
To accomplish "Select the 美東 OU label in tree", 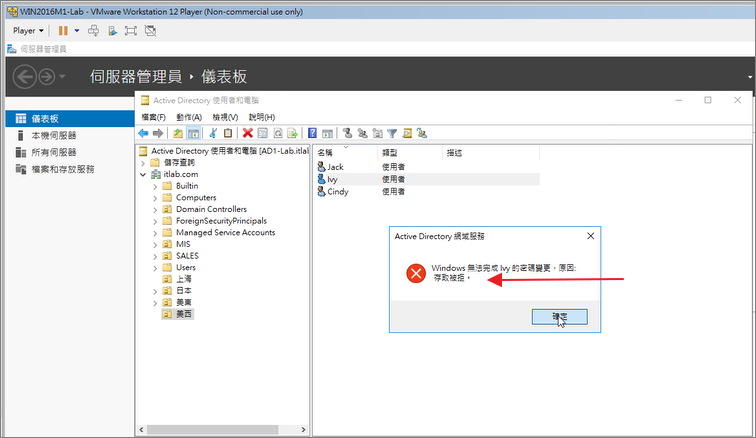I will (184, 302).
